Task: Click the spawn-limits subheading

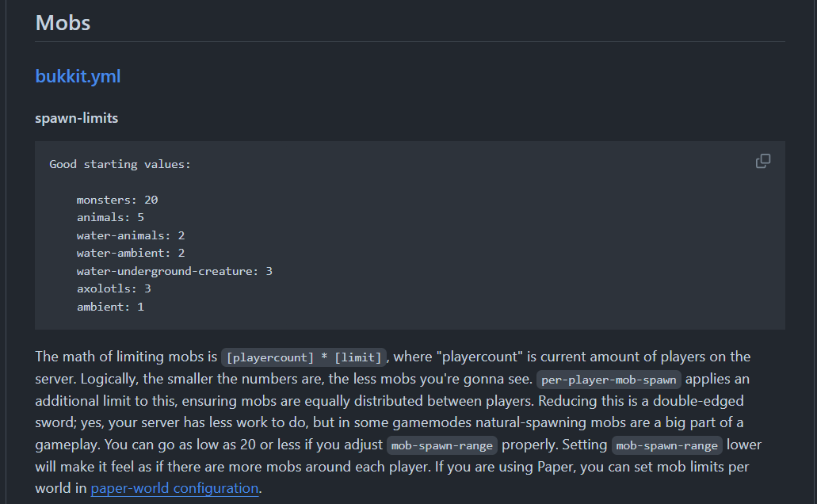Action: click(x=76, y=118)
